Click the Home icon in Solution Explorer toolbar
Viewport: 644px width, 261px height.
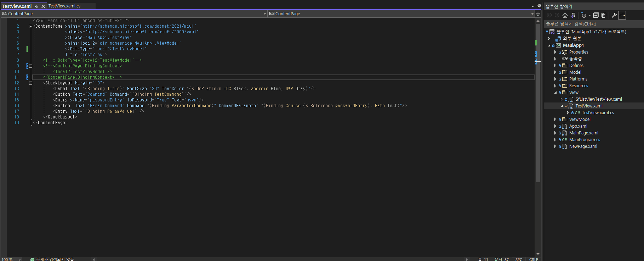pos(565,15)
